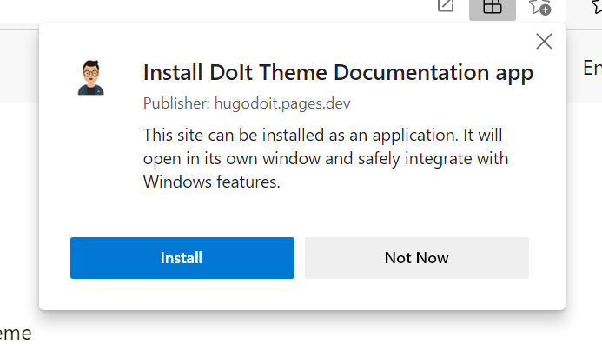
Task: Install the DoIt Theme Documentation app
Action: [182, 258]
